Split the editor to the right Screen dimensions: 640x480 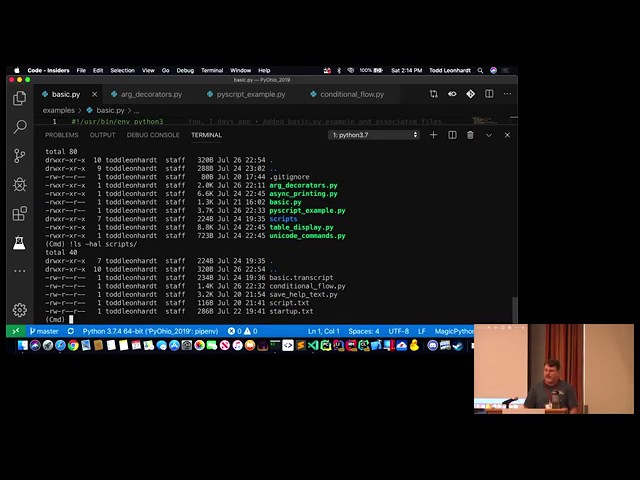pos(489,94)
